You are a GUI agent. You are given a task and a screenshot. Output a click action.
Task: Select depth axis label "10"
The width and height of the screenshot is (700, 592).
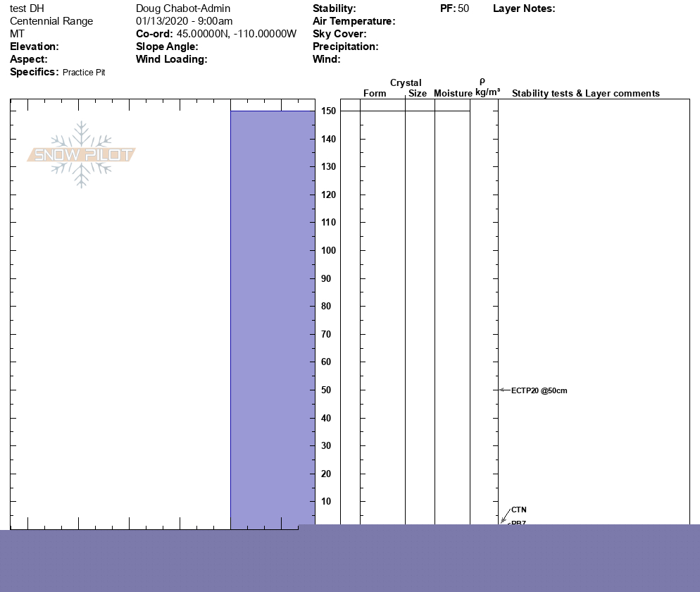pos(326,501)
